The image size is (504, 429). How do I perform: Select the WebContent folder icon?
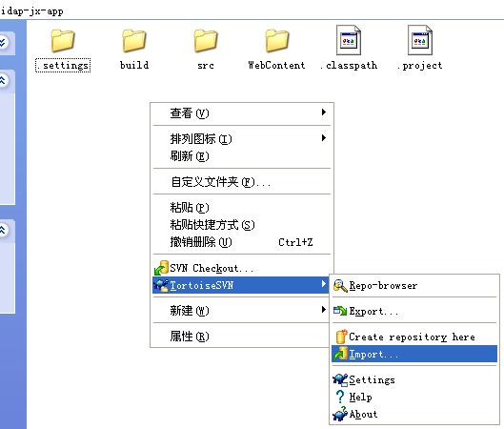(x=277, y=41)
